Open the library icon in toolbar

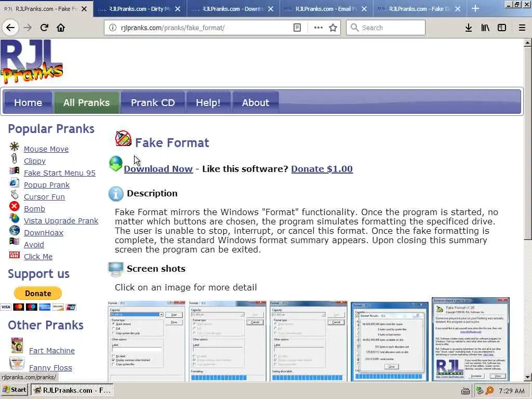pyautogui.click(x=485, y=28)
